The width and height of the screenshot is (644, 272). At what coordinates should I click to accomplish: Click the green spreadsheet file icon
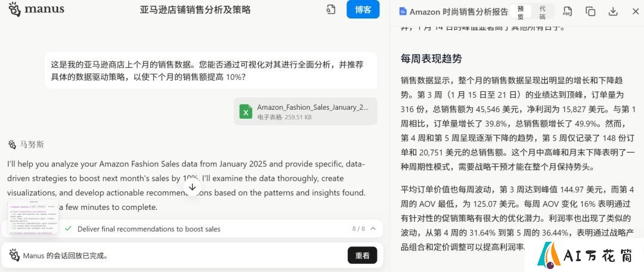coord(246,112)
